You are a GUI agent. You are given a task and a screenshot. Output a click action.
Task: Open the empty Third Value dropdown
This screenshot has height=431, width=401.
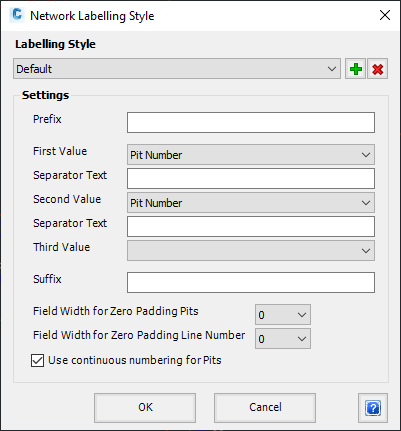[251, 251]
